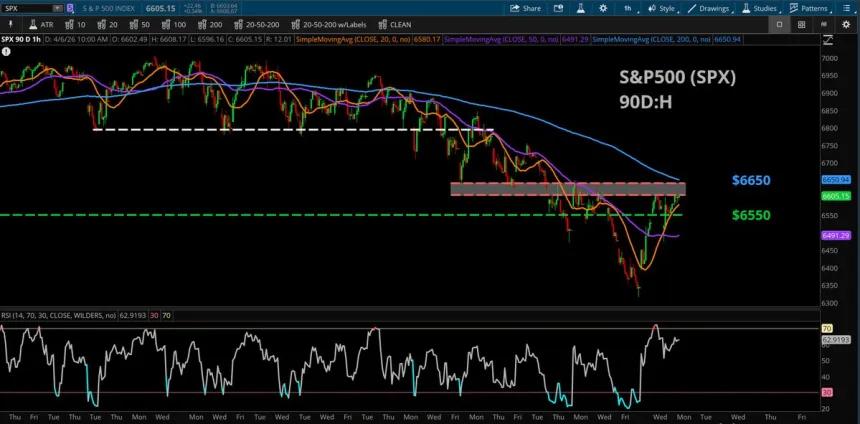Viewport: 860px width, 424px height.
Task: Open the flask Edit Studies icon
Action: (580, 8)
